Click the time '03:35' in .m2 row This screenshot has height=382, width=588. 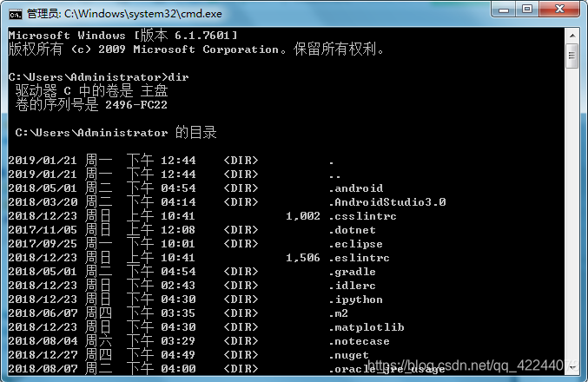tap(178, 313)
